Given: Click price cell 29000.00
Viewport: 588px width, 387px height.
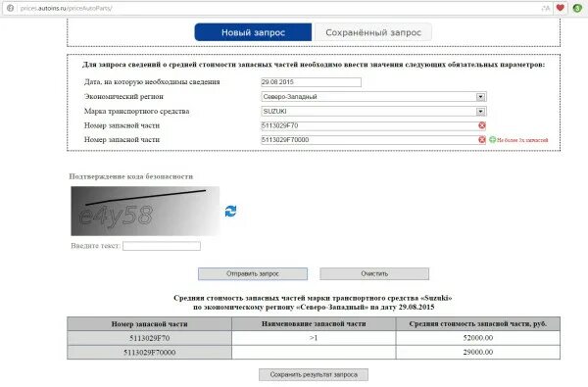Looking at the screenshot, I should tap(478, 352).
